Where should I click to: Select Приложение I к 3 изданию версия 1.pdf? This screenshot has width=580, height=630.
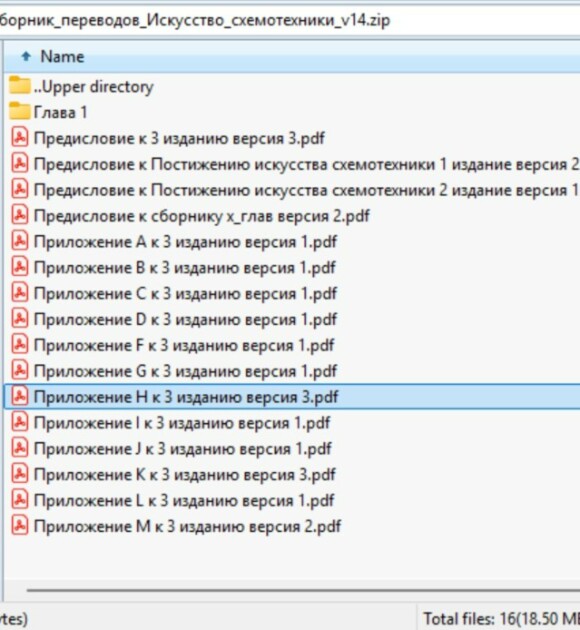(x=292, y=423)
